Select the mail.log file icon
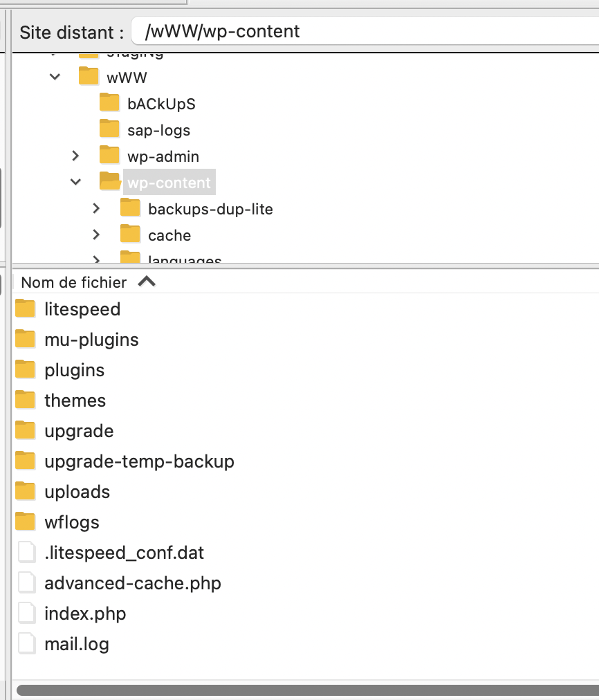599x700 pixels. [26, 643]
